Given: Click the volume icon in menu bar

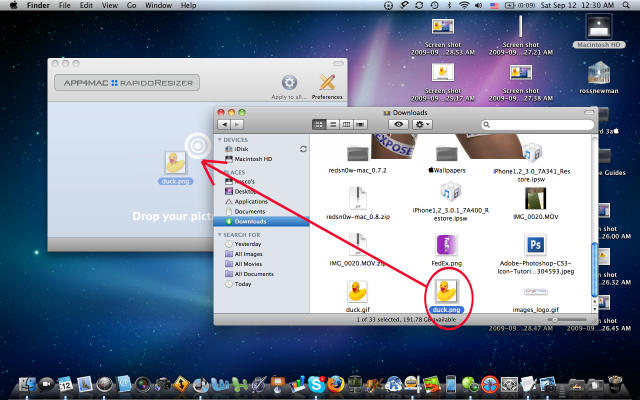Looking at the screenshot, I should [479, 5].
